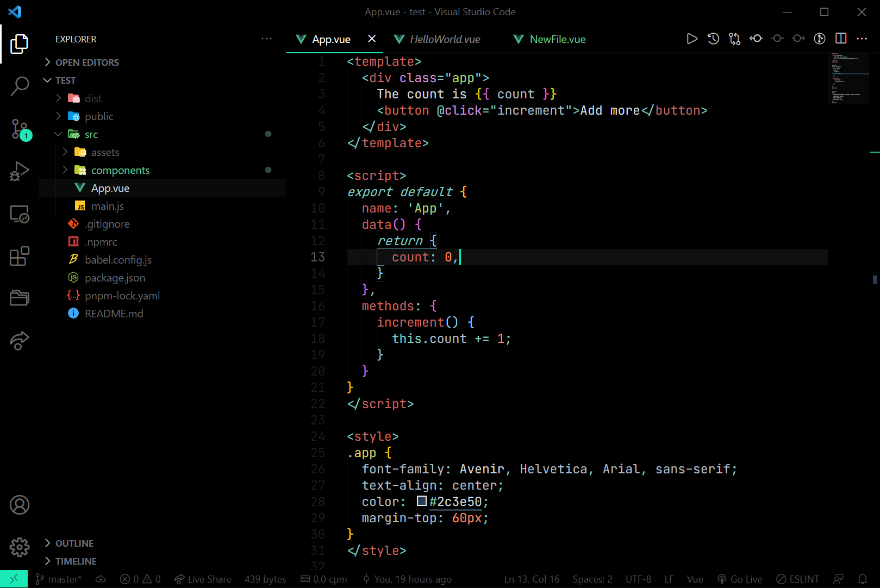Screen dimensions: 880x588
Task: Collapse the TEST folder section
Action: pos(65,80)
